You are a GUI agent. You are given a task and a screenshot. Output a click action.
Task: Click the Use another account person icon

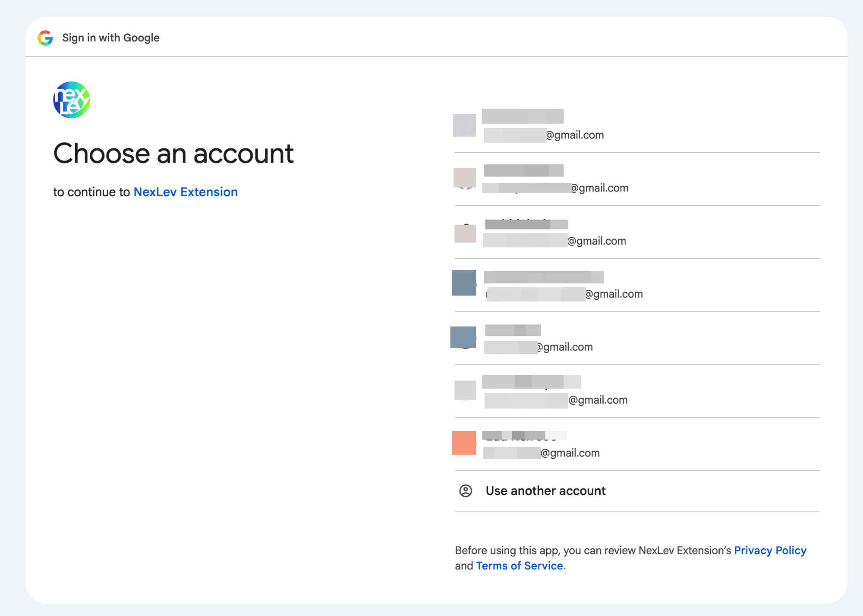click(466, 491)
